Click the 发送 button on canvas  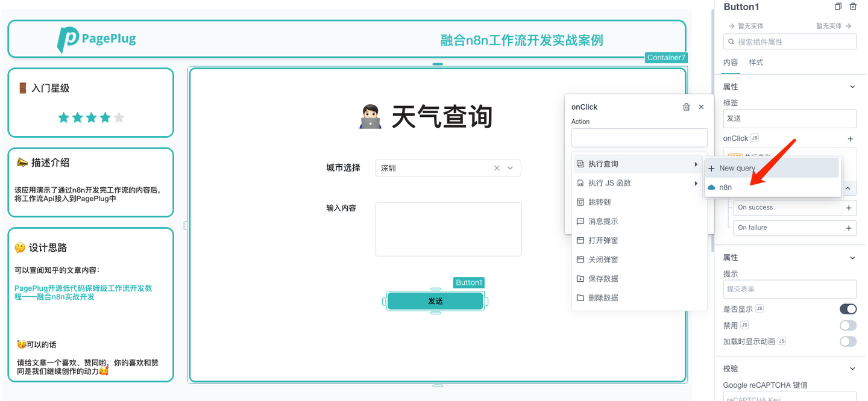tap(435, 301)
